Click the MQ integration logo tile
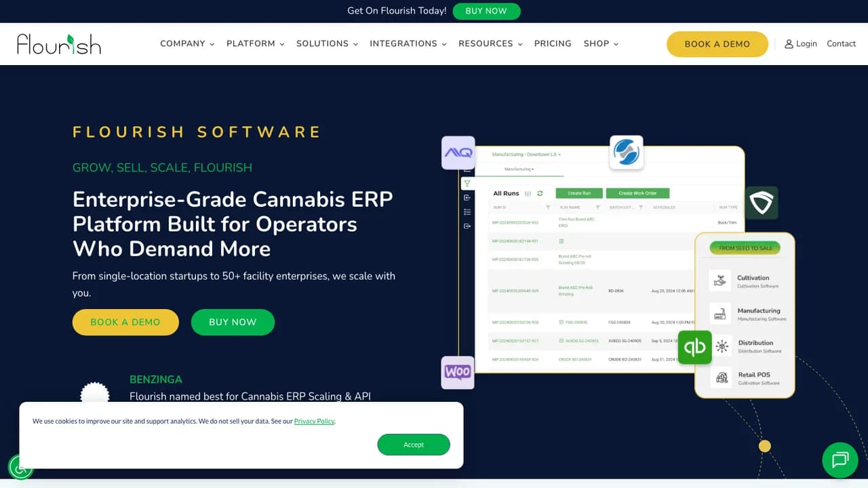This screenshot has width=868, height=488. click(458, 153)
